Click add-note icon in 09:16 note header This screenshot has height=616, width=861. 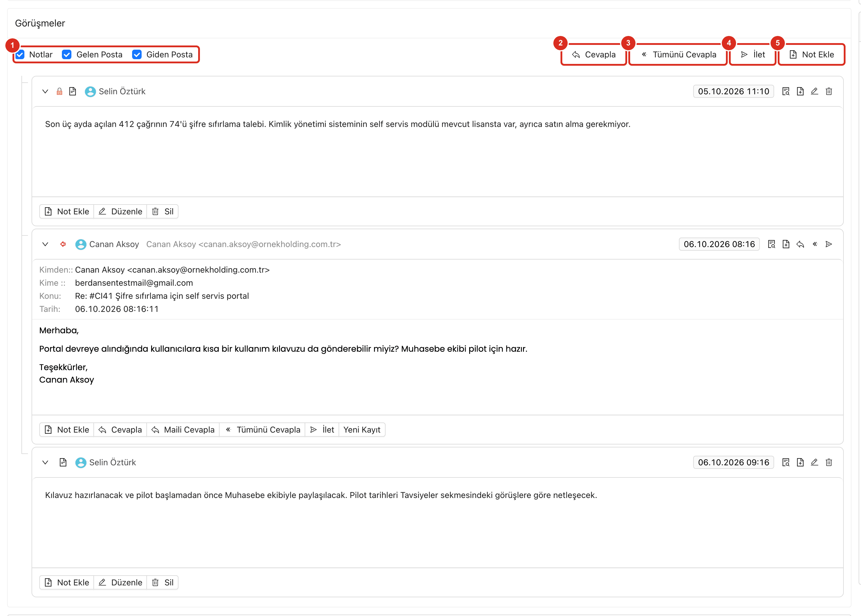tap(800, 462)
